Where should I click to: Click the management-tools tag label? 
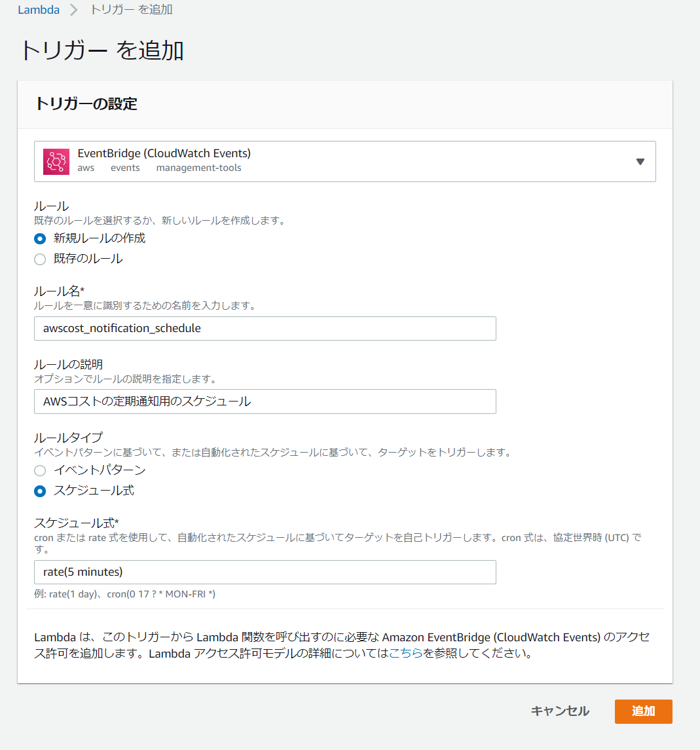point(198,168)
